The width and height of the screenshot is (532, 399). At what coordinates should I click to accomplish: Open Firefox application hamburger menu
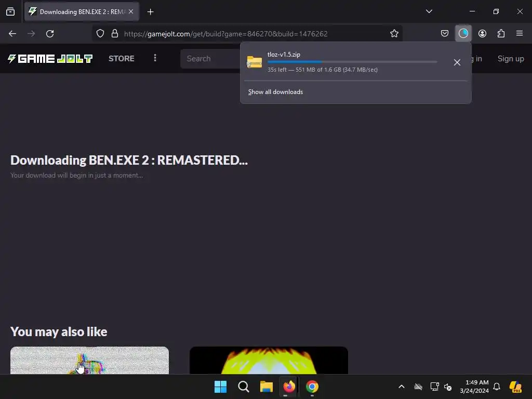[520, 33]
